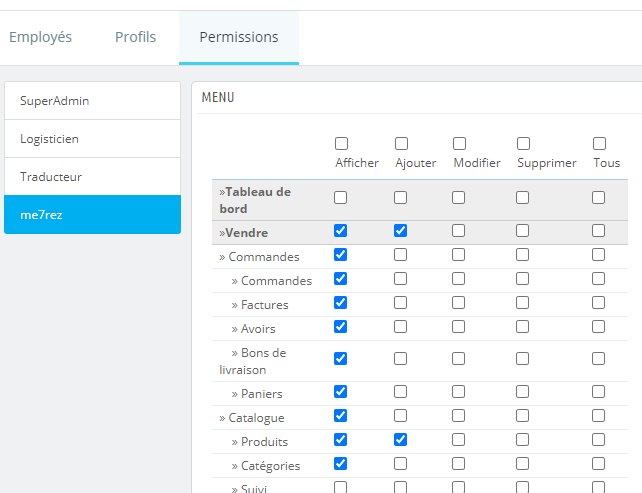Uncheck Afficher for the Catégories row
Image resolution: width=642 pixels, height=493 pixels.
coord(341,464)
